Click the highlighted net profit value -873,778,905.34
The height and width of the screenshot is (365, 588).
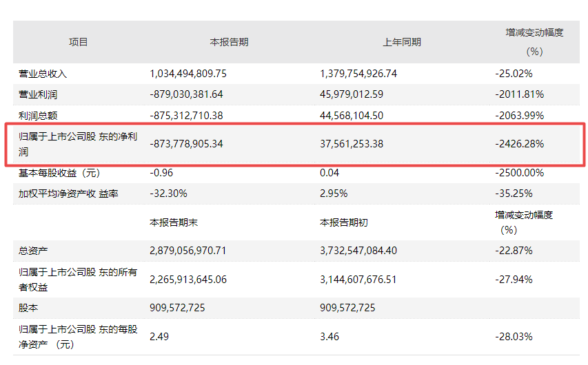[x=188, y=144]
